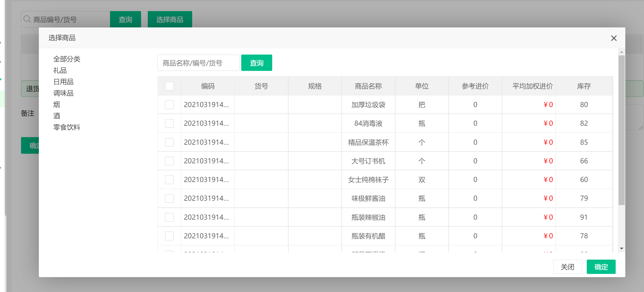The image size is (644, 292).
Task: Open the 日用品 category
Action: (x=63, y=82)
